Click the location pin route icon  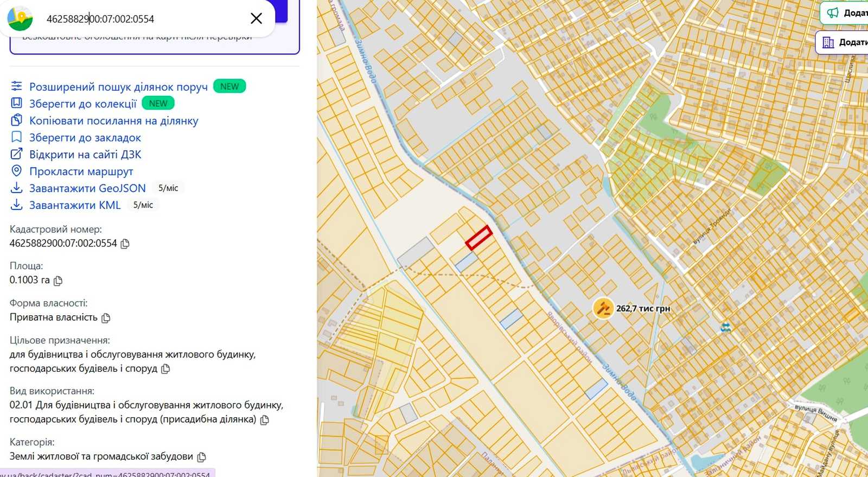(x=17, y=171)
